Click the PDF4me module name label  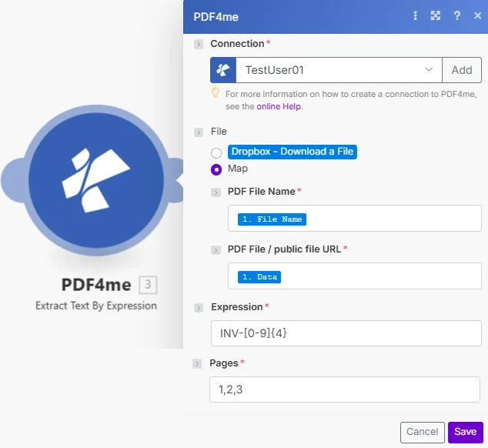point(96,285)
